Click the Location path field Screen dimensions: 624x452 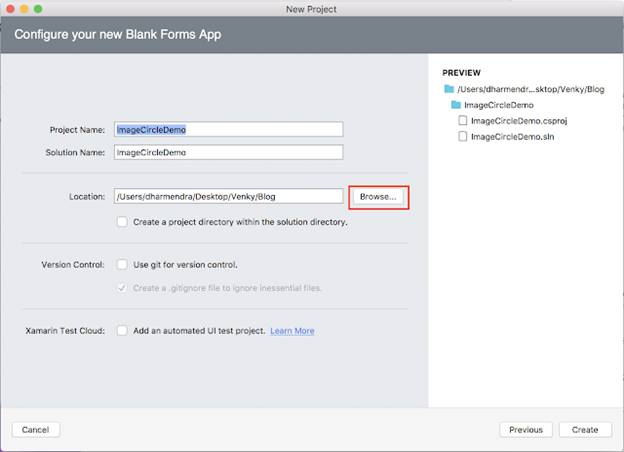(228, 197)
